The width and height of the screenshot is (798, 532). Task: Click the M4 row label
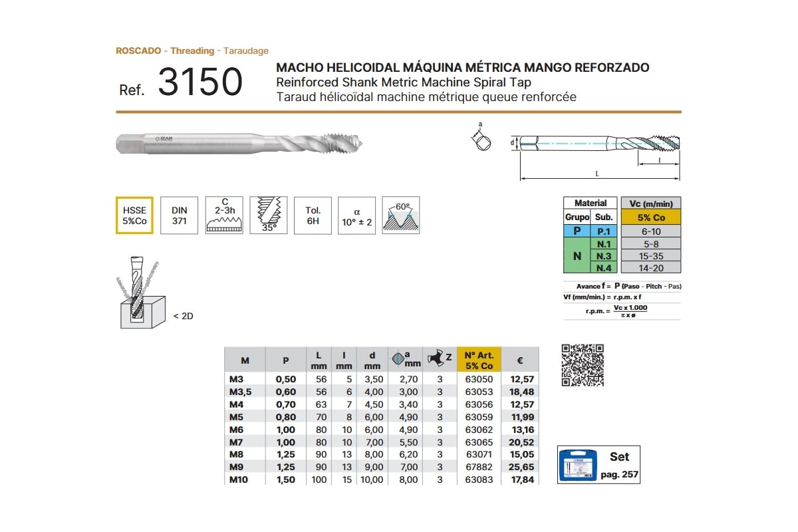point(237,404)
